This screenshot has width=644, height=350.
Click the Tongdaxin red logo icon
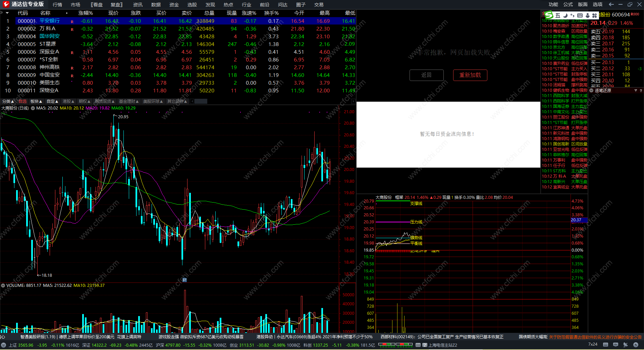point(6,4)
